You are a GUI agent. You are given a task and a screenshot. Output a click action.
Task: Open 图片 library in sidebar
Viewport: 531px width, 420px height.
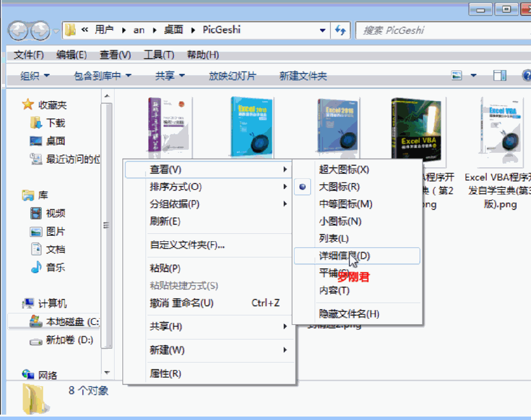coord(47,231)
